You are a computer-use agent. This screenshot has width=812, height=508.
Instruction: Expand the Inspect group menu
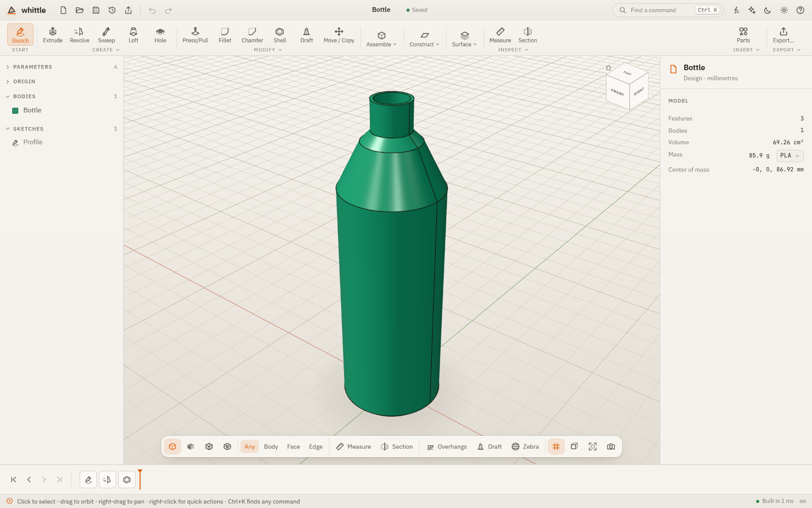pyautogui.click(x=513, y=50)
